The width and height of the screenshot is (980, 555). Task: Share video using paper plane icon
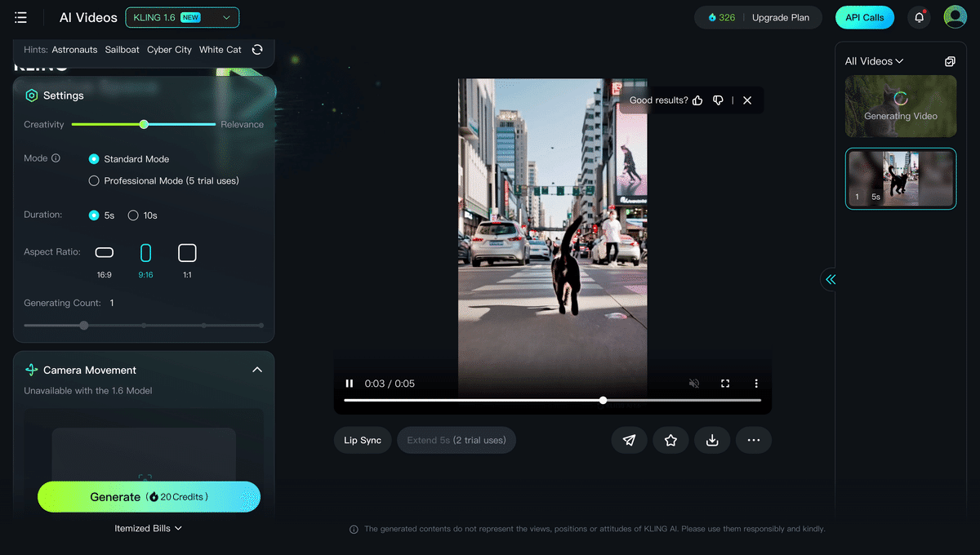pos(629,440)
